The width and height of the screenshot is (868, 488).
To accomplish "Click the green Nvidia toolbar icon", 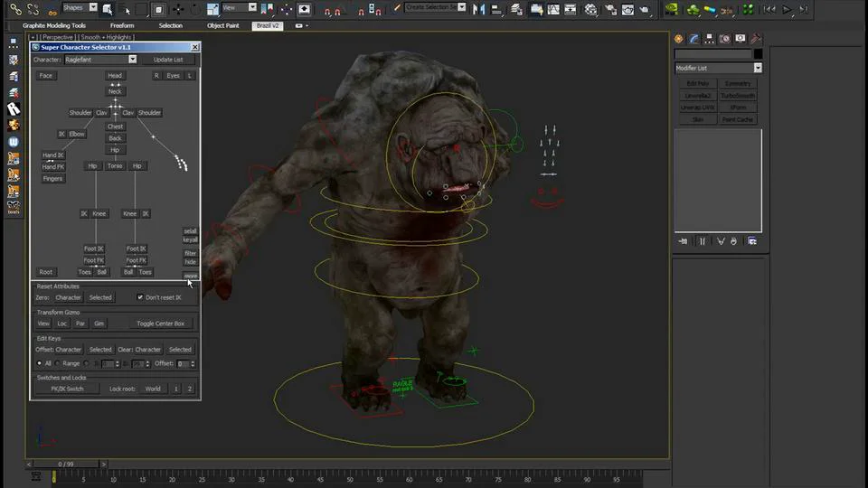I will pyautogui.click(x=672, y=9).
